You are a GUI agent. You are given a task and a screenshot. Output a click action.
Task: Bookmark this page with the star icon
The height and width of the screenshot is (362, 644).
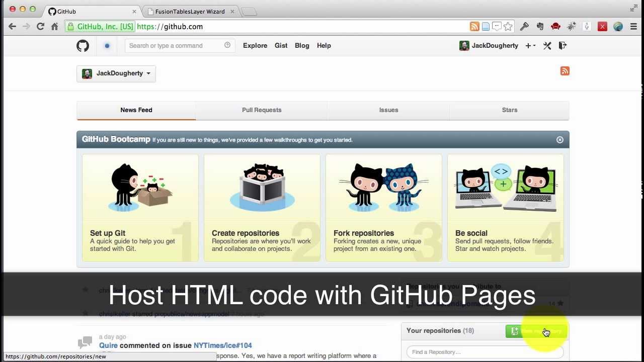(x=508, y=27)
